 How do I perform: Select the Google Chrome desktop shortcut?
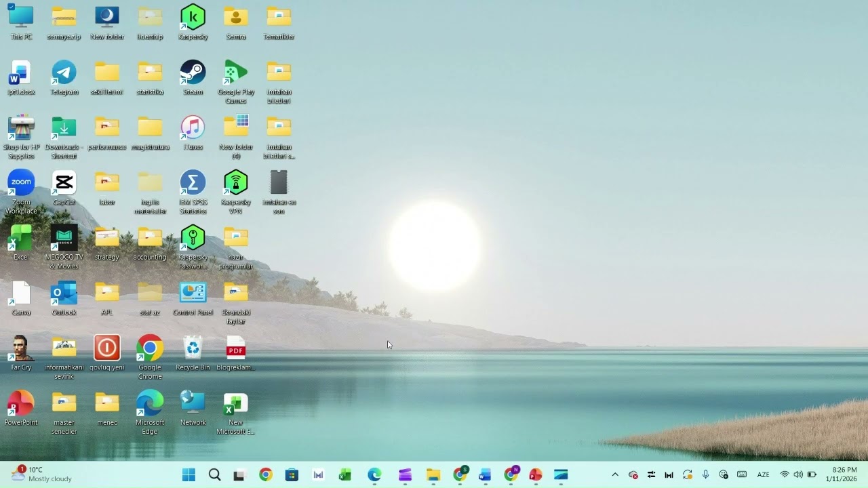150,357
